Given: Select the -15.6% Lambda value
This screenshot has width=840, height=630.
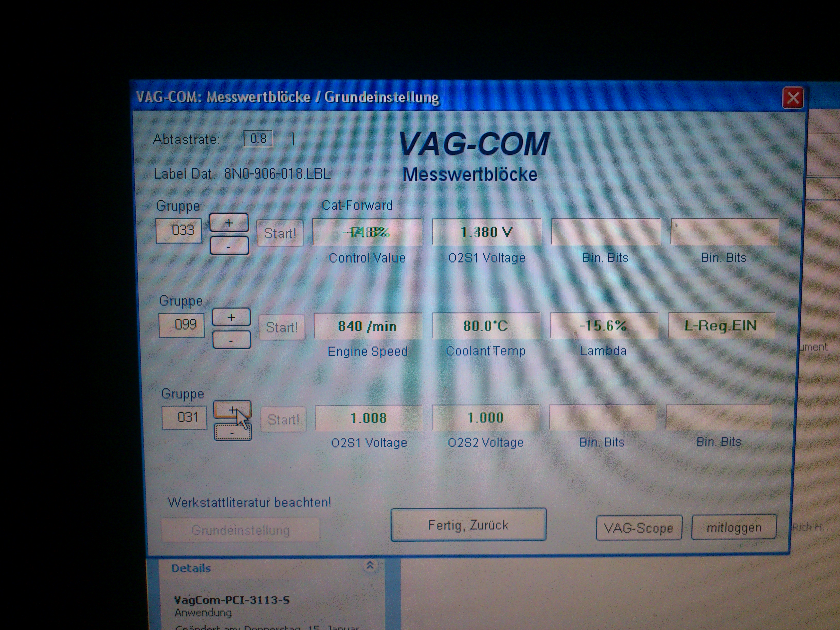Looking at the screenshot, I should (x=604, y=326).
